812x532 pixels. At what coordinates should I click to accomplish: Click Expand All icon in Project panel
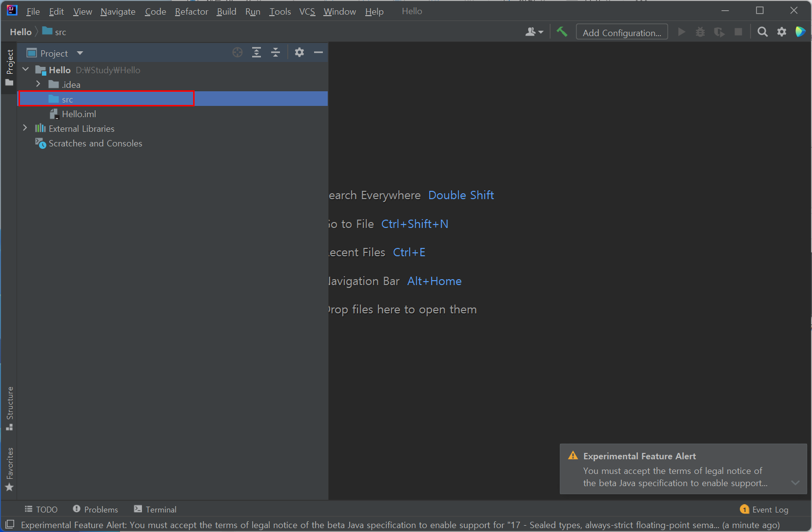(257, 53)
